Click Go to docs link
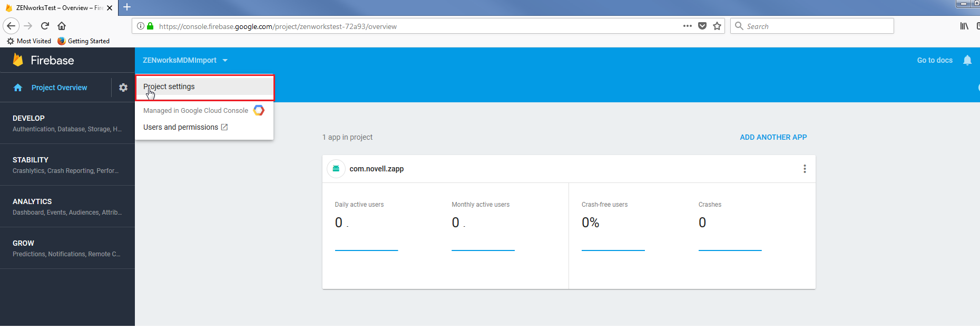 point(935,60)
